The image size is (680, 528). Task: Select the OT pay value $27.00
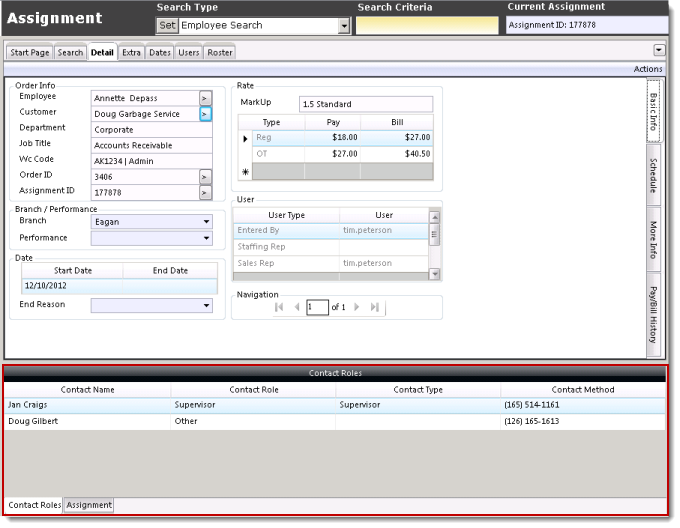click(332, 154)
